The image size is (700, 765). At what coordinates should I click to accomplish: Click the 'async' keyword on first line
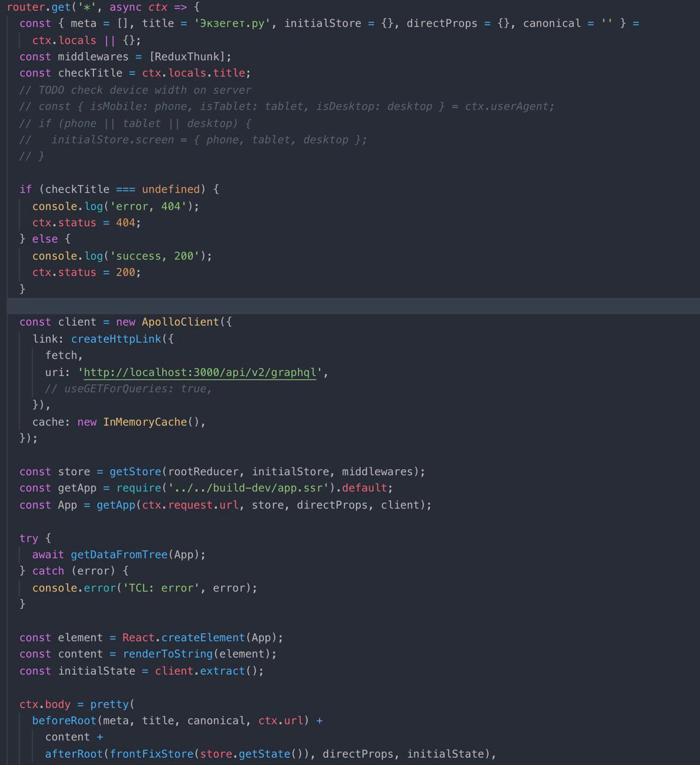(125, 7)
